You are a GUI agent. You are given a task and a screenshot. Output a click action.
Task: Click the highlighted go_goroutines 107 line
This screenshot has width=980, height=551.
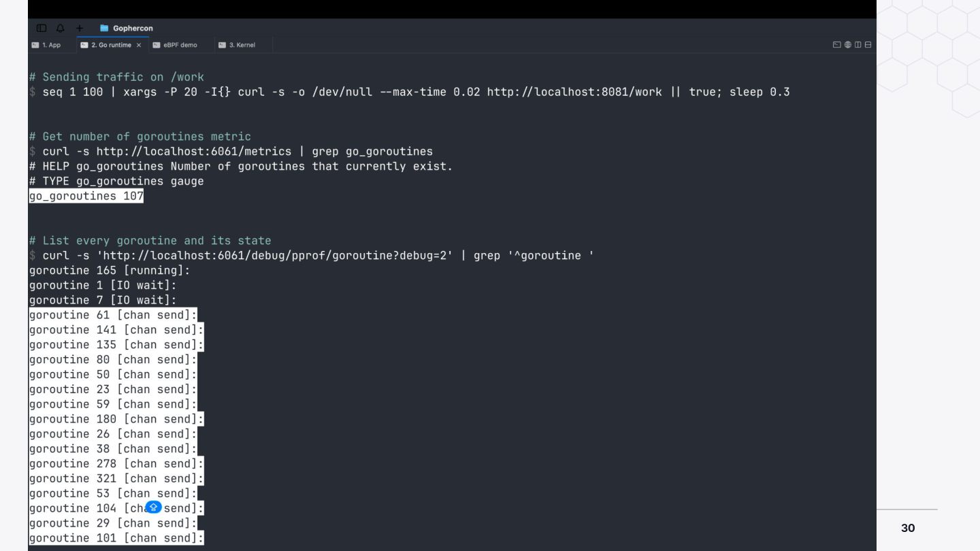(x=86, y=196)
